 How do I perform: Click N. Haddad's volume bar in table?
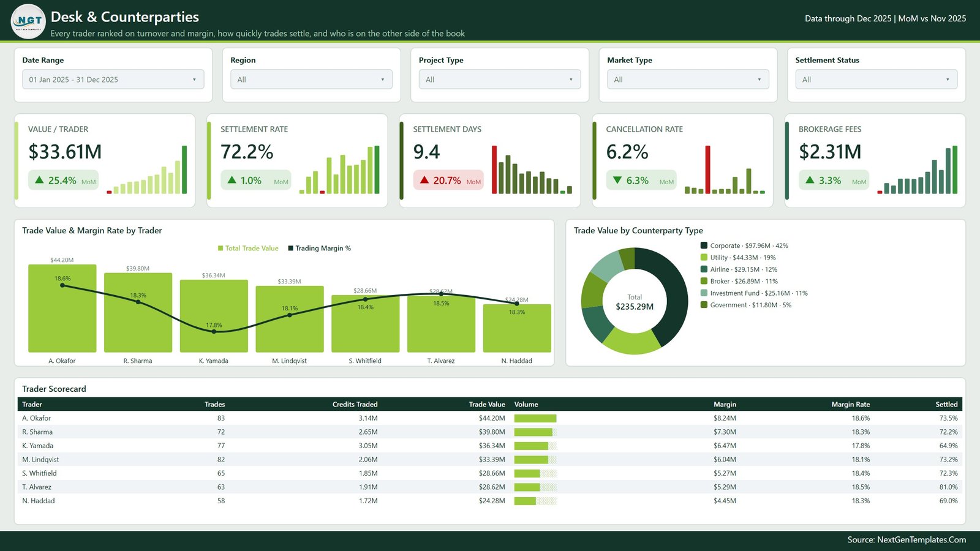535,501
